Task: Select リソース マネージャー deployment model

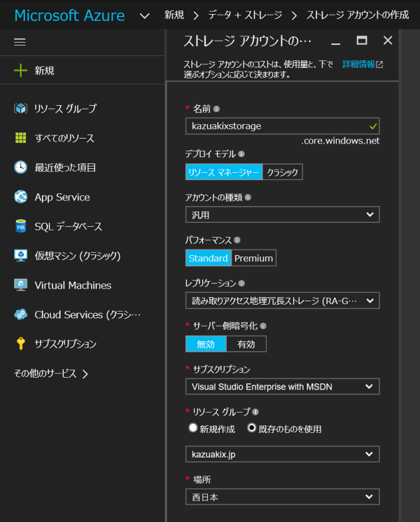Action: click(x=224, y=172)
